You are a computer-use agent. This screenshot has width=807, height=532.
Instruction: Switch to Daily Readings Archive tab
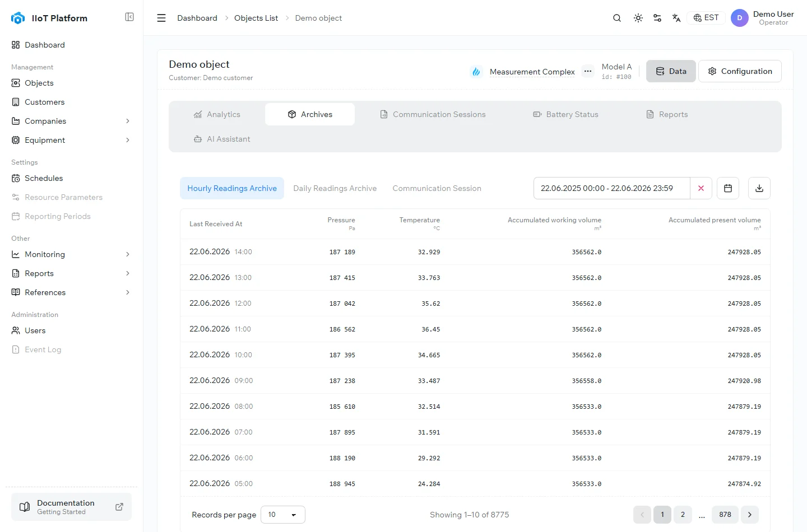click(x=335, y=188)
